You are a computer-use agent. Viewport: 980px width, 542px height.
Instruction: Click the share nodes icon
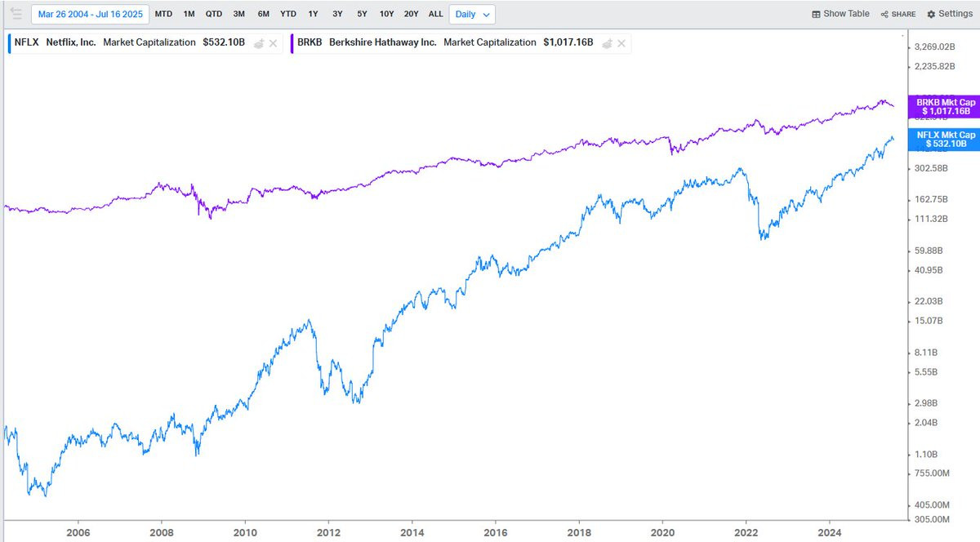coord(884,14)
